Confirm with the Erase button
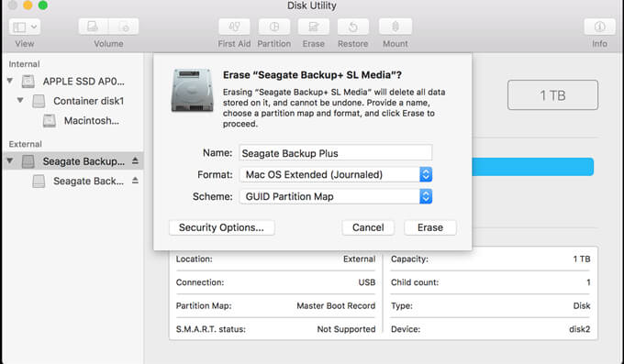Image resolution: width=624 pixels, height=364 pixels. pyautogui.click(x=430, y=227)
